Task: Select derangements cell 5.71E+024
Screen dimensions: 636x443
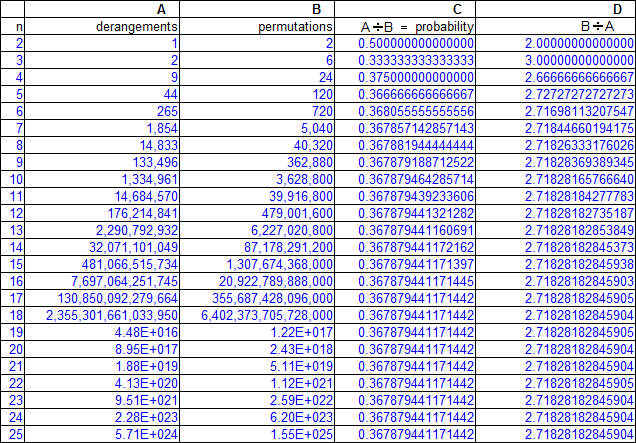Action: coord(102,434)
